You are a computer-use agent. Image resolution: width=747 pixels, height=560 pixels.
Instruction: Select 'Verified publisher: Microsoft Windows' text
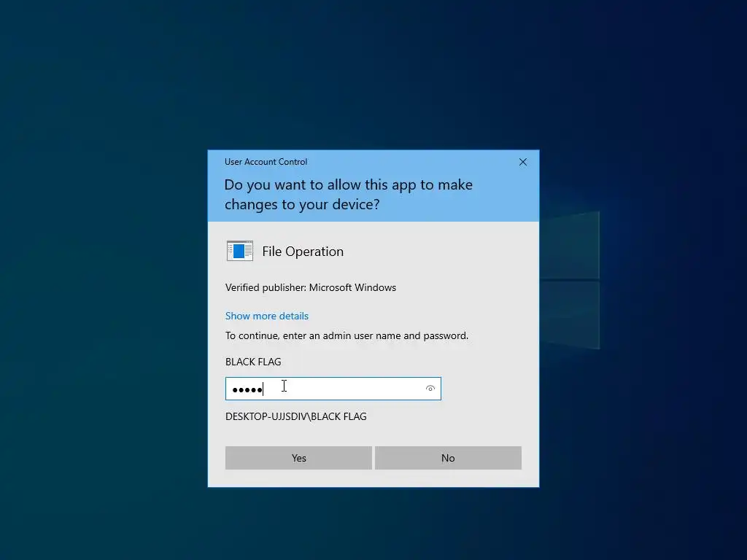[x=311, y=287]
